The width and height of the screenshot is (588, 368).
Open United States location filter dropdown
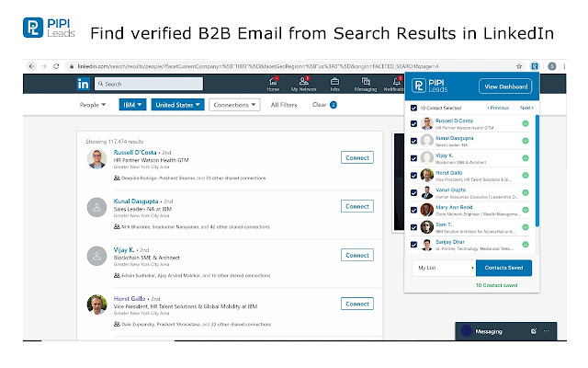(x=177, y=105)
